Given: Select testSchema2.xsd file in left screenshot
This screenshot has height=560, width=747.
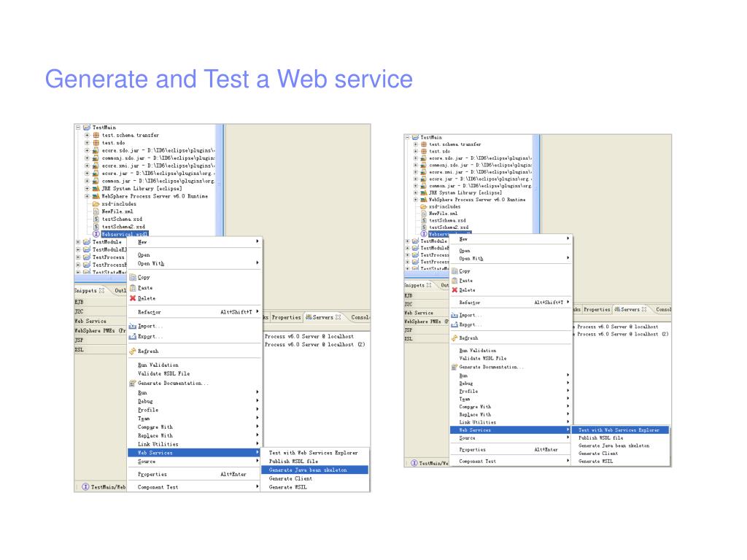Looking at the screenshot, I should tap(123, 227).
